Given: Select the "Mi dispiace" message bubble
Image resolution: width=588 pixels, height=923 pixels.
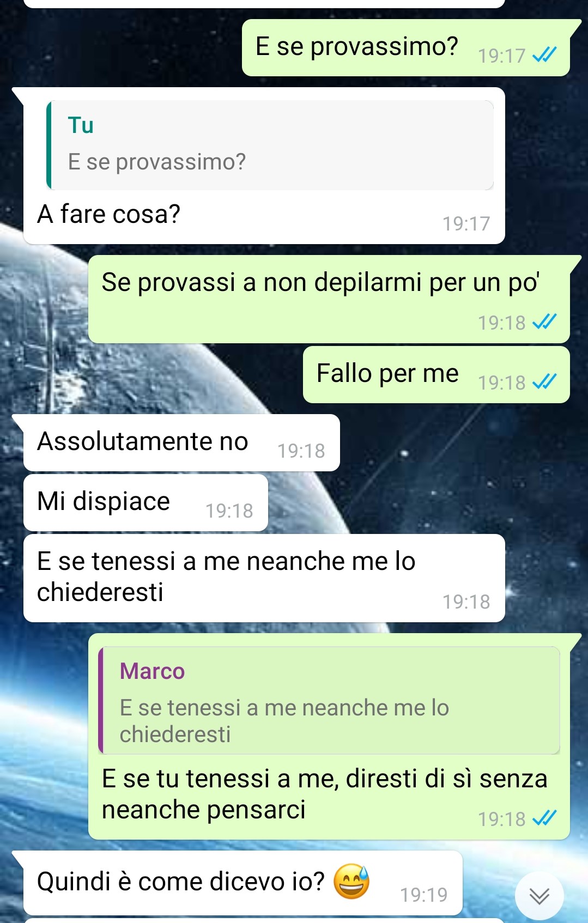Looking at the screenshot, I should pyautogui.click(x=146, y=502).
